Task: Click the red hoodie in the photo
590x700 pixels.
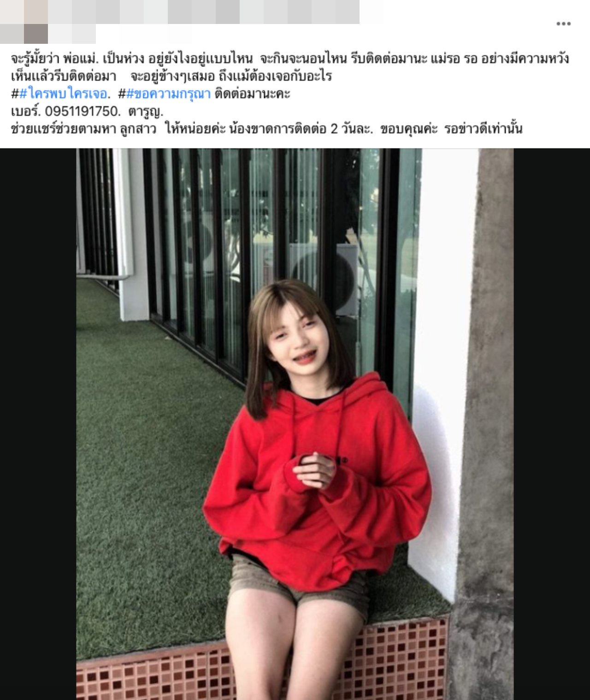Action: 317,480
